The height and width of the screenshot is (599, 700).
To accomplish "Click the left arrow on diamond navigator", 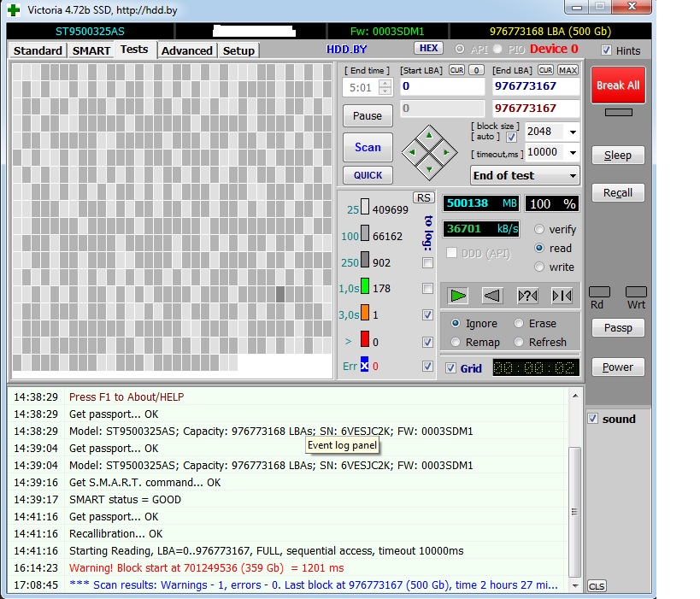I will tap(412, 152).
